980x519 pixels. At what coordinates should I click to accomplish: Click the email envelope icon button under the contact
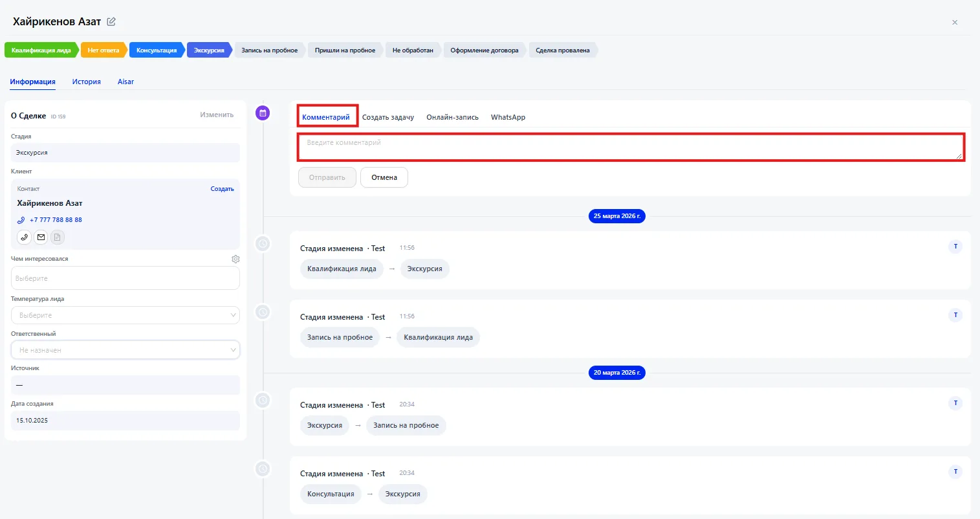tap(41, 237)
